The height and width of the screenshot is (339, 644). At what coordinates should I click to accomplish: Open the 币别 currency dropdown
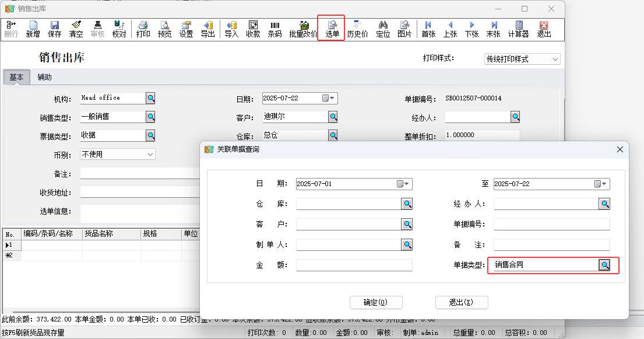(x=150, y=155)
